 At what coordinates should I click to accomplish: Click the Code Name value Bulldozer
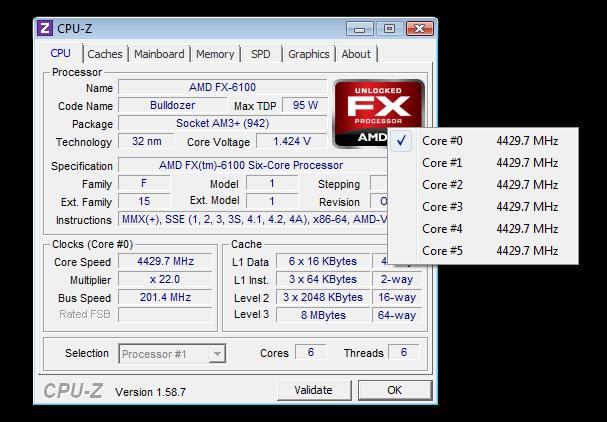pyautogui.click(x=172, y=105)
